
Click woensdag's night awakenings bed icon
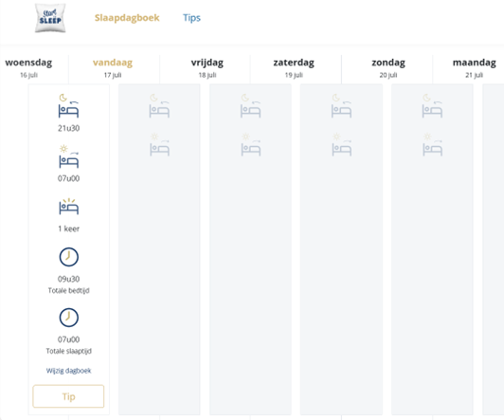[68, 207]
